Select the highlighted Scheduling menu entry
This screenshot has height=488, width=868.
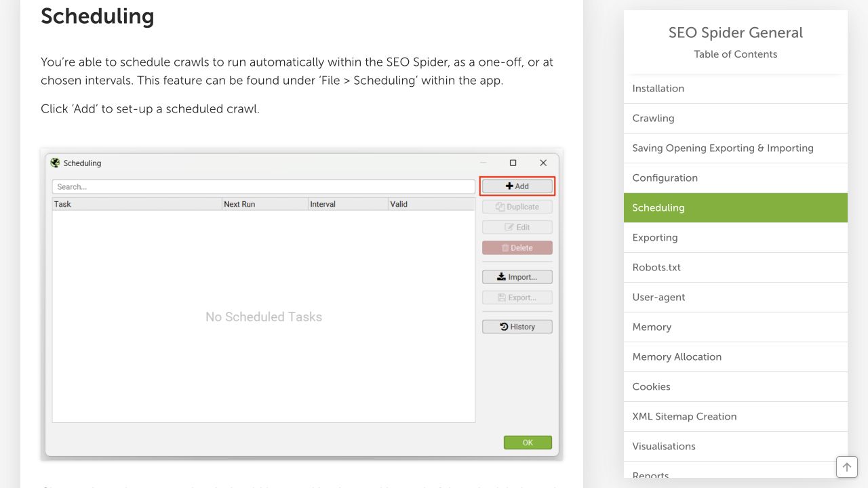(x=736, y=208)
